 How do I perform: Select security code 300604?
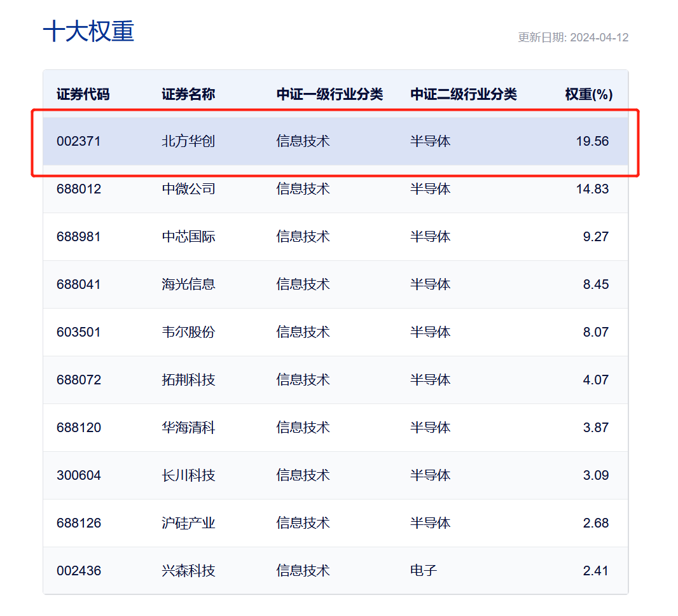coord(79,475)
